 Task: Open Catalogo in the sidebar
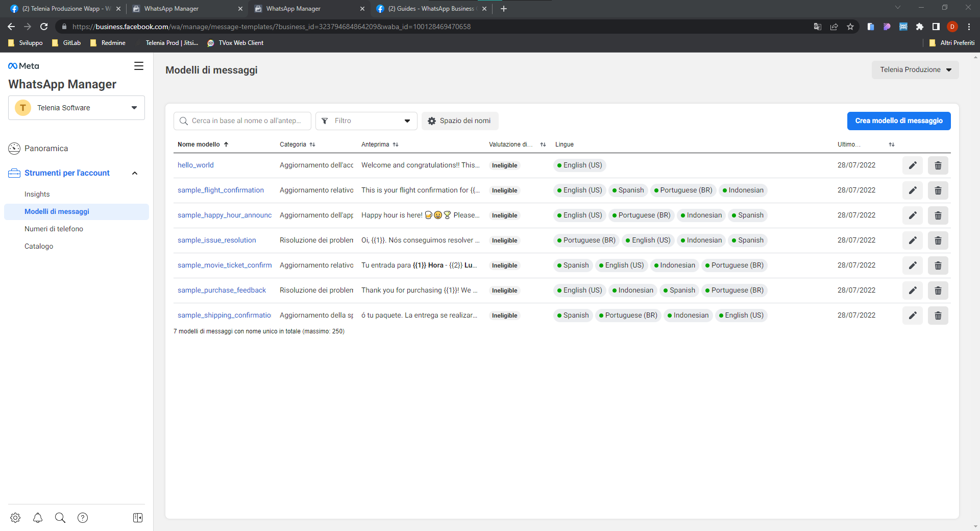(x=39, y=246)
